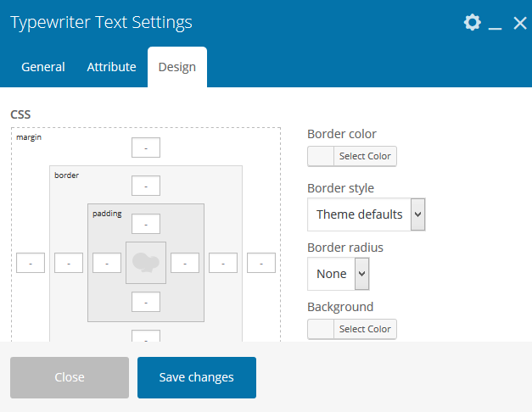The width and height of the screenshot is (532, 412).
Task: Minimize the Typewriter Text Settings panel
Action: click(x=496, y=24)
